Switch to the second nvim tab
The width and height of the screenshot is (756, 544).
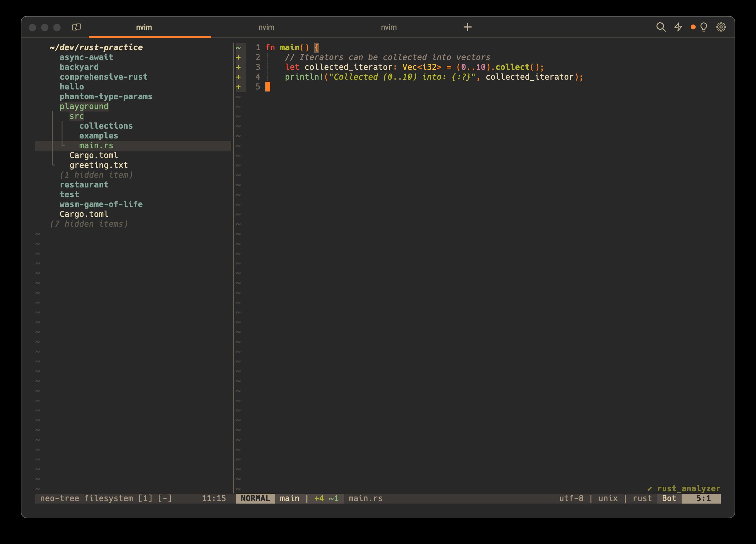tap(266, 27)
